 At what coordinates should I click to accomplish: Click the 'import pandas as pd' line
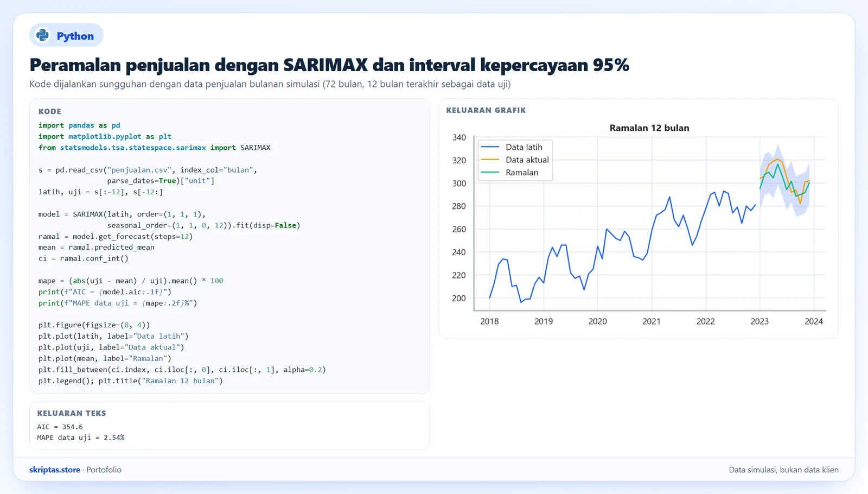click(79, 125)
